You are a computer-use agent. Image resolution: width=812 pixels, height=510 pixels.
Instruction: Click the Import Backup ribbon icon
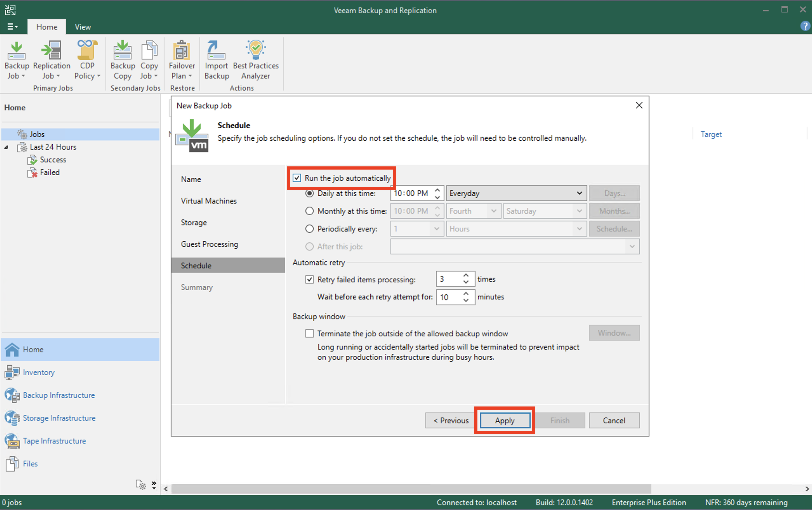(216, 60)
